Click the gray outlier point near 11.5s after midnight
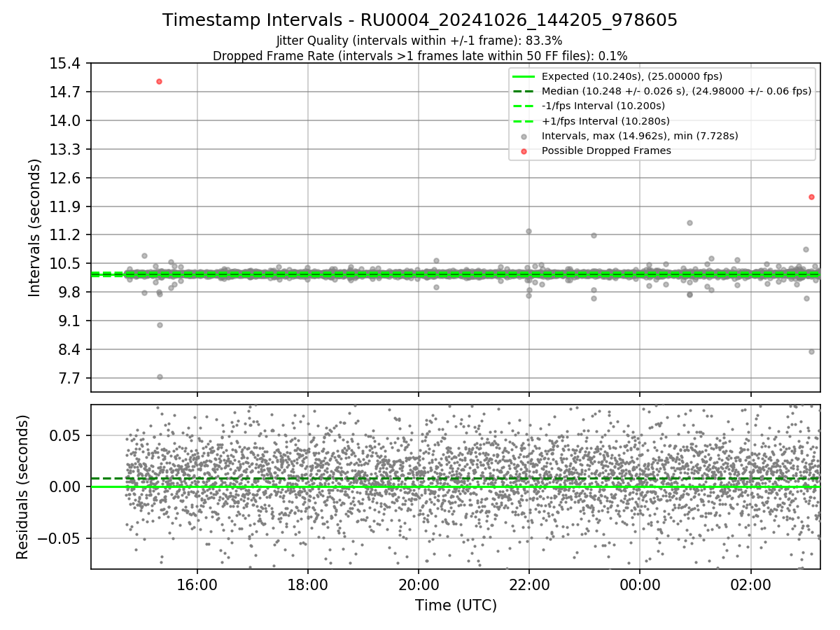Screen dimensions: 840x630 [x=689, y=223]
